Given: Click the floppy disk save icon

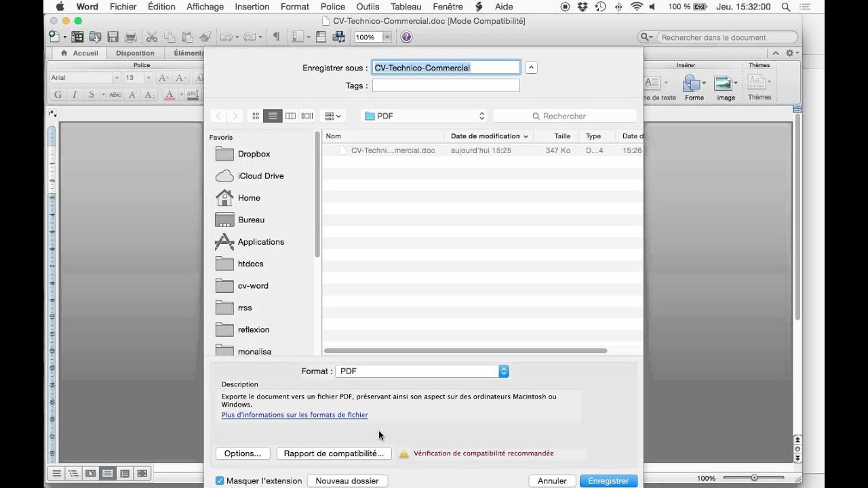Looking at the screenshot, I should pos(113,37).
